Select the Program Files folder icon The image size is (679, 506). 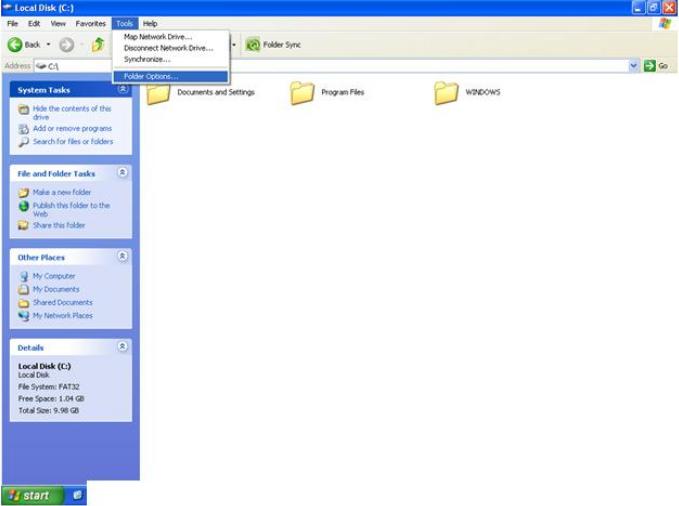pos(303,93)
